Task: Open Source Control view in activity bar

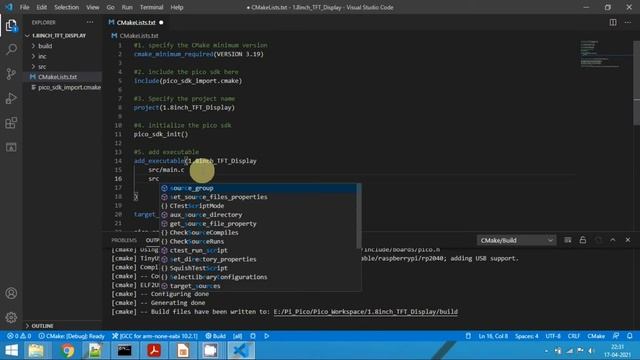Action: (x=11, y=74)
